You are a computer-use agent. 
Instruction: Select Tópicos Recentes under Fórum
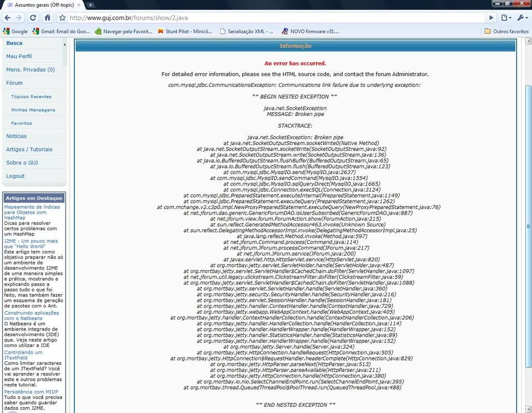tap(31, 97)
